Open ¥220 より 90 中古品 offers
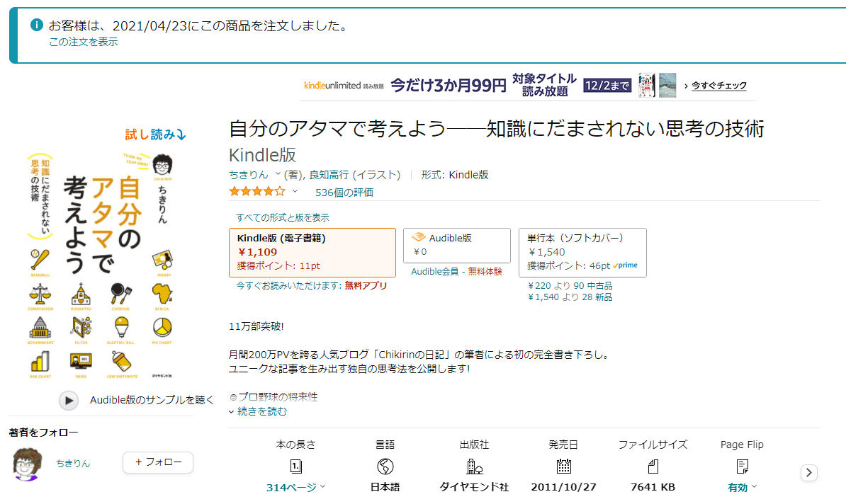 tap(570, 286)
